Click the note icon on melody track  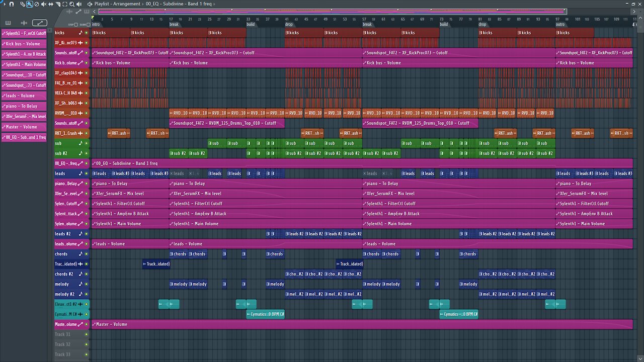pyautogui.click(x=80, y=284)
